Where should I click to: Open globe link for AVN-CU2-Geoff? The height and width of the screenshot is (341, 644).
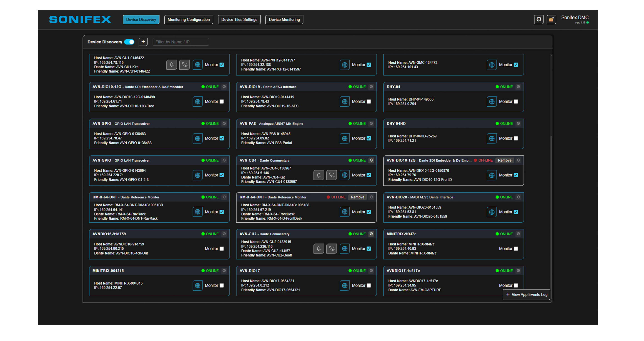coord(344,248)
